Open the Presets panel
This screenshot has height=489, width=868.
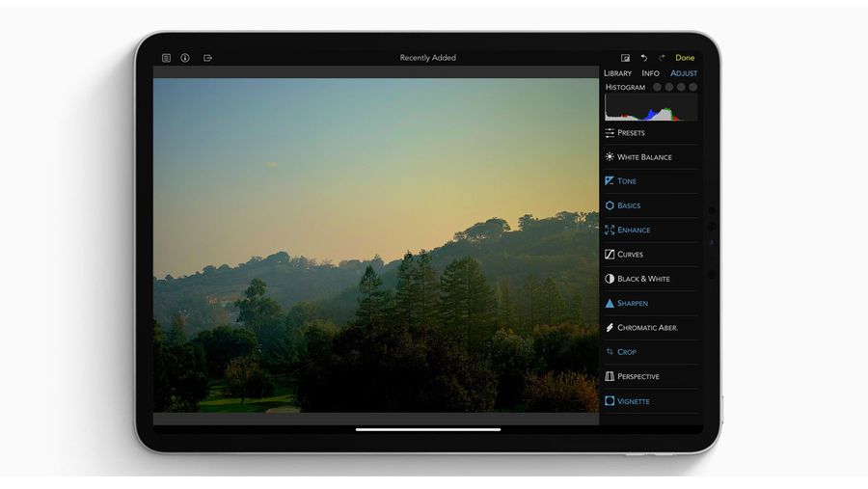click(651, 133)
